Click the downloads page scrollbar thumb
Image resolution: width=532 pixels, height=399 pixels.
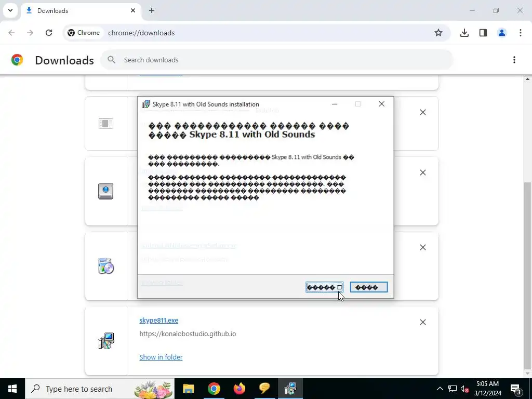(527, 275)
